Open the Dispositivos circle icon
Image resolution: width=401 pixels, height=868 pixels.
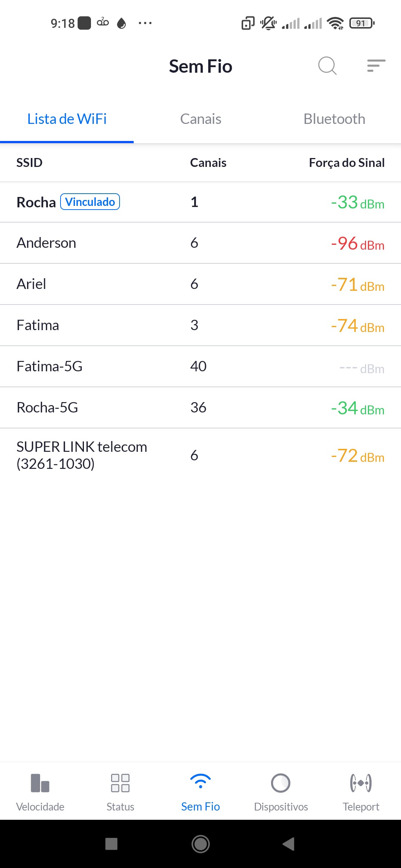pos(281,783)
